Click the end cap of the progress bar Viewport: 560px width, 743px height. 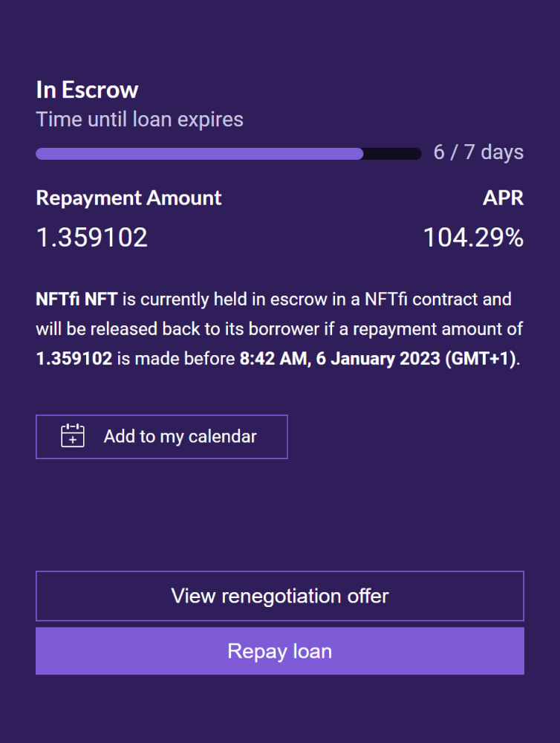click(412, 153)
